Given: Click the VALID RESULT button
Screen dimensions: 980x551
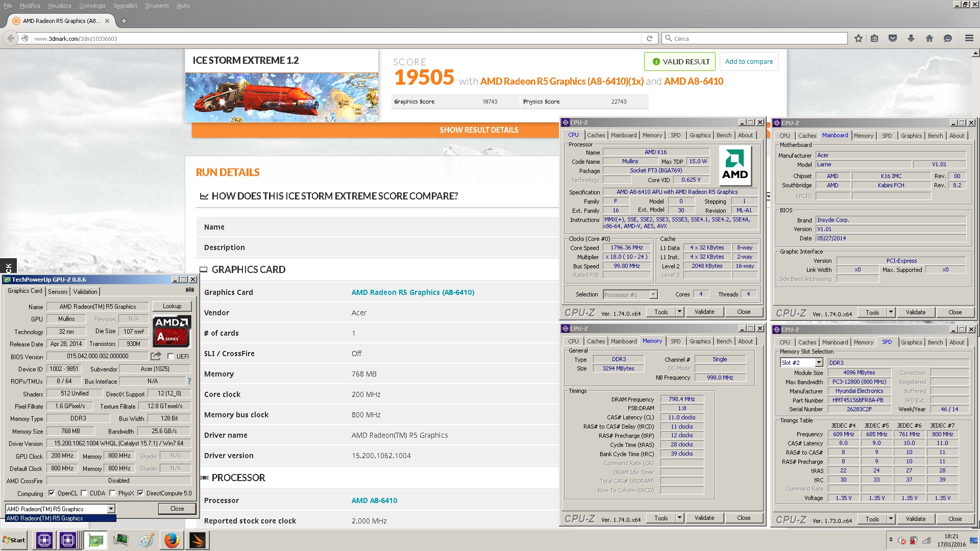Looking at the screenshot, I should click(x=679, y=61).
